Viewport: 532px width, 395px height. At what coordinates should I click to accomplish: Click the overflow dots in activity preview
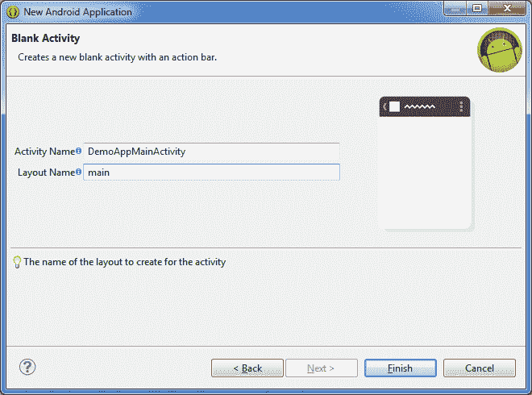(x=461, y=106)
